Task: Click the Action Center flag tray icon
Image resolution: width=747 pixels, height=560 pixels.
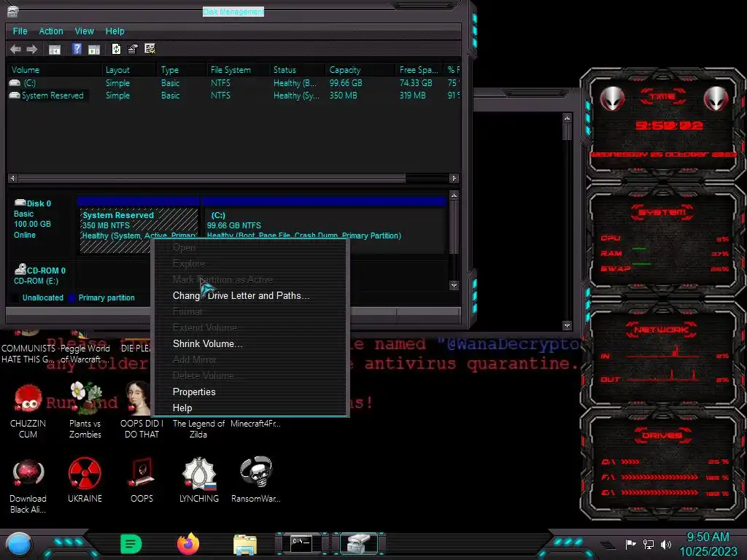Action: click(631, 544)
